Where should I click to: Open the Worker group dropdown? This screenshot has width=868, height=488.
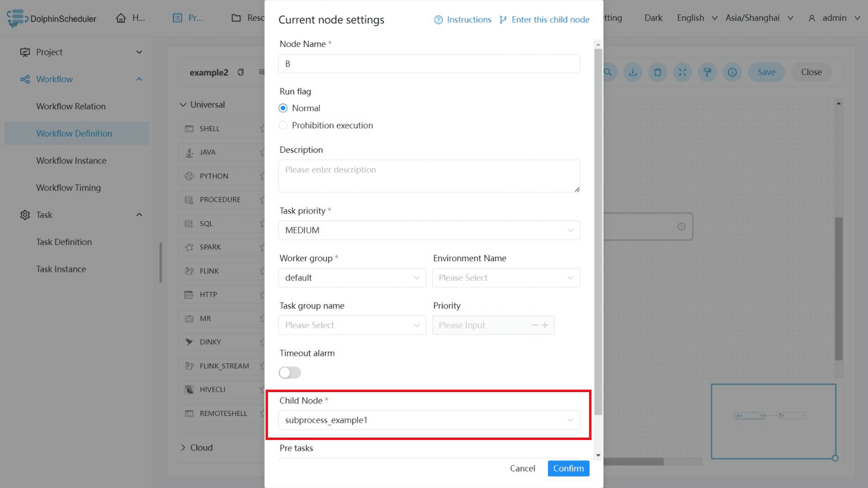coord(352,278)
